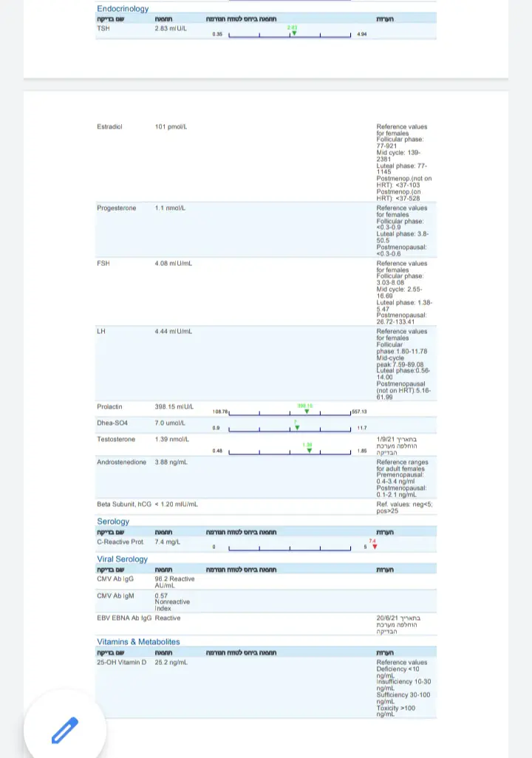Select the Serology section heading

point(113,522)
